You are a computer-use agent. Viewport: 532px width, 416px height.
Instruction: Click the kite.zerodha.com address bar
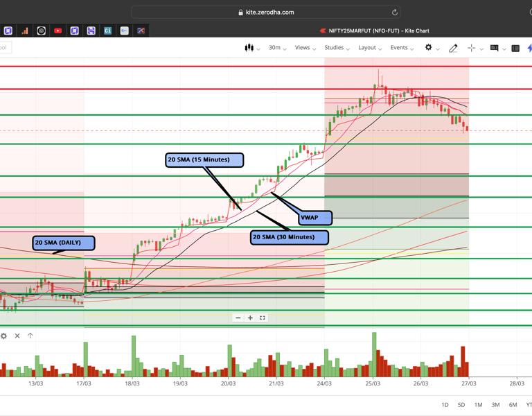[266, 12]
